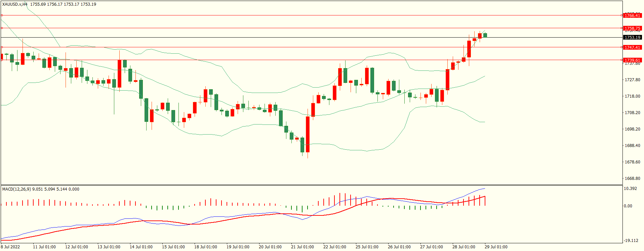The width and height of the screenshot is (644, 251).
Task: Click the 1668.80 price axis value
Action: tap(632, 179)
